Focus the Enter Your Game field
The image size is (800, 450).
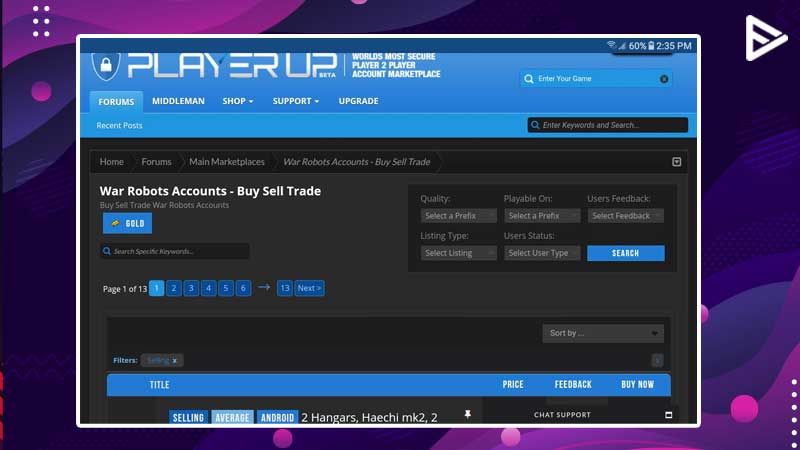pyautogui.click(x=596, y=79)
